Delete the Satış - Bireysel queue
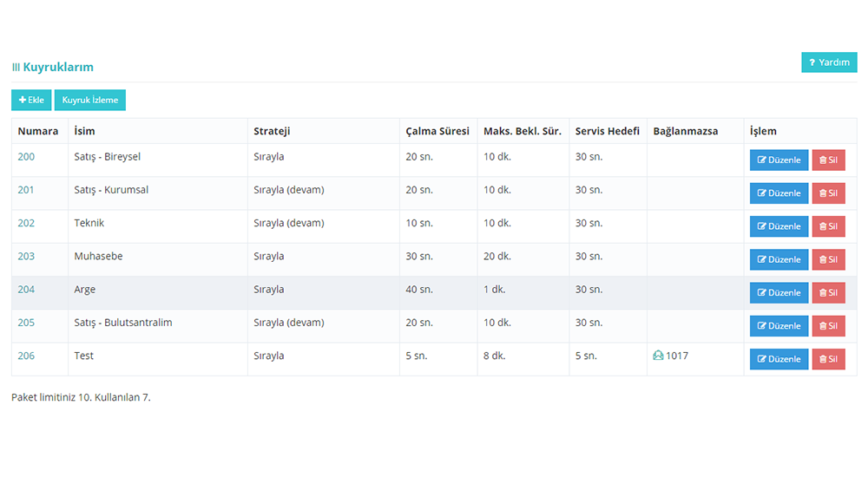 pyautogui.click(x=828, y=160)
